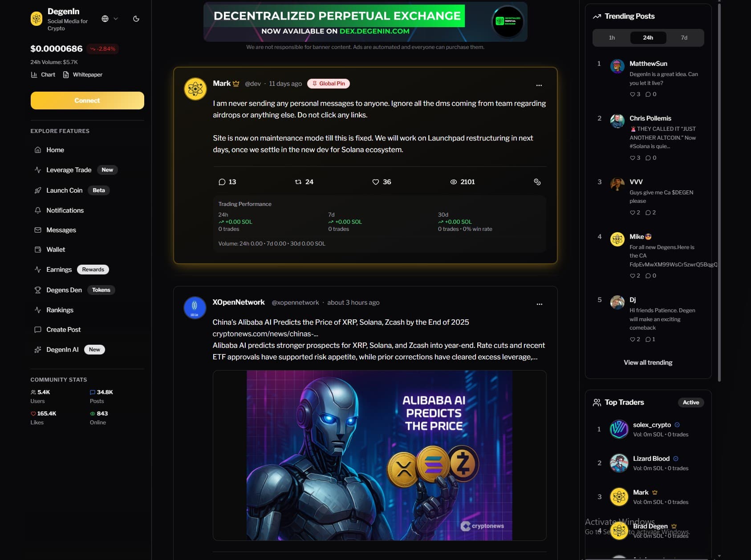This screenshot has height=560, width=751.
Task: Click the Notifications bell icon
Action: tap(38, 210)
